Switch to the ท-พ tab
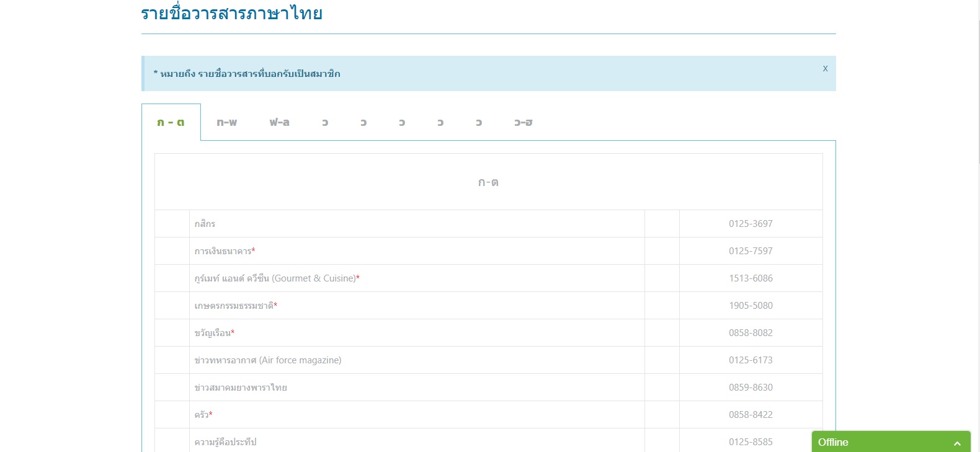 226,123
